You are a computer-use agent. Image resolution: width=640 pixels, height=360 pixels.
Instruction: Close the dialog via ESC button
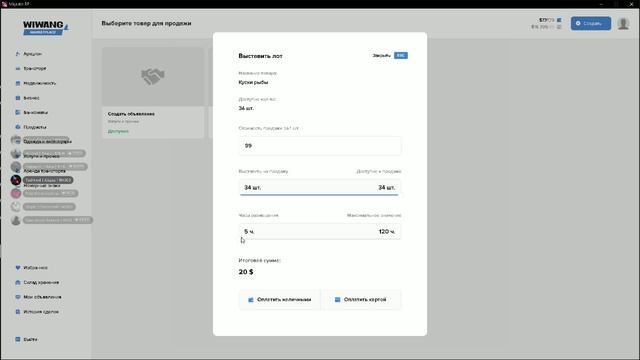point(400,56)
